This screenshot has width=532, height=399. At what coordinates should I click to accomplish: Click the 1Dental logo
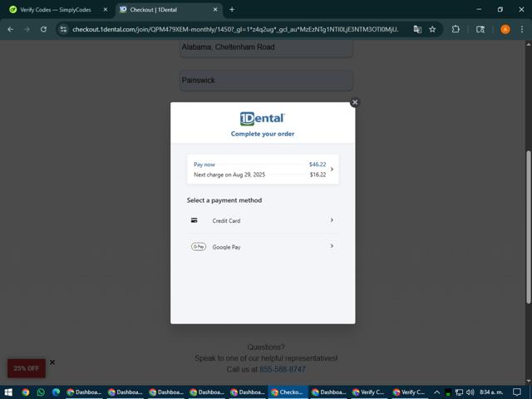[x=263, y=119]
